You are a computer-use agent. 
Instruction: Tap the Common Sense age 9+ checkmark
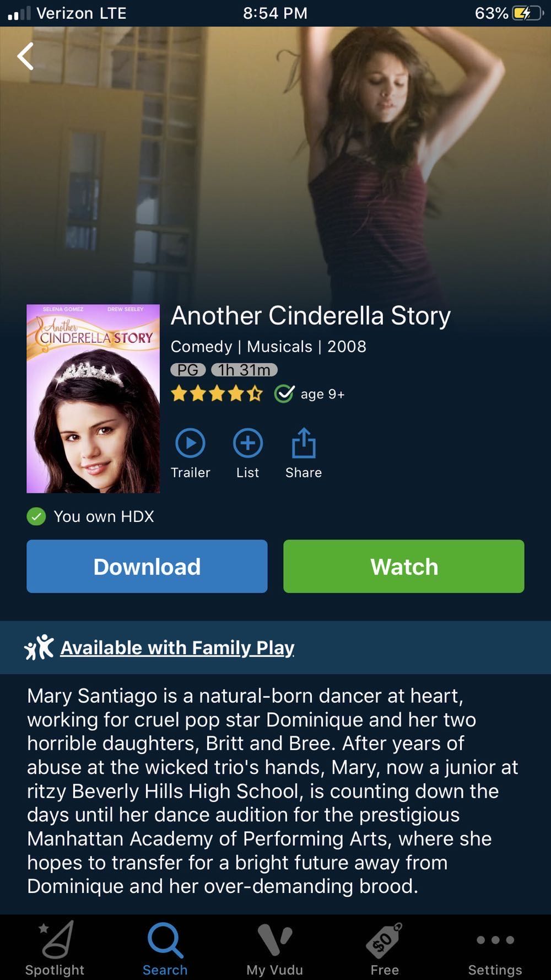[x=284, y=394]
